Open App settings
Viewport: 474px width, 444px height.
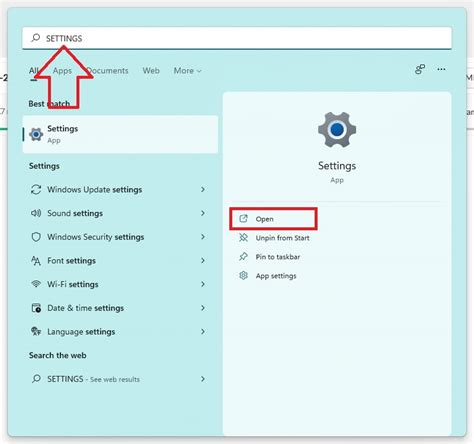click(276, 276)
